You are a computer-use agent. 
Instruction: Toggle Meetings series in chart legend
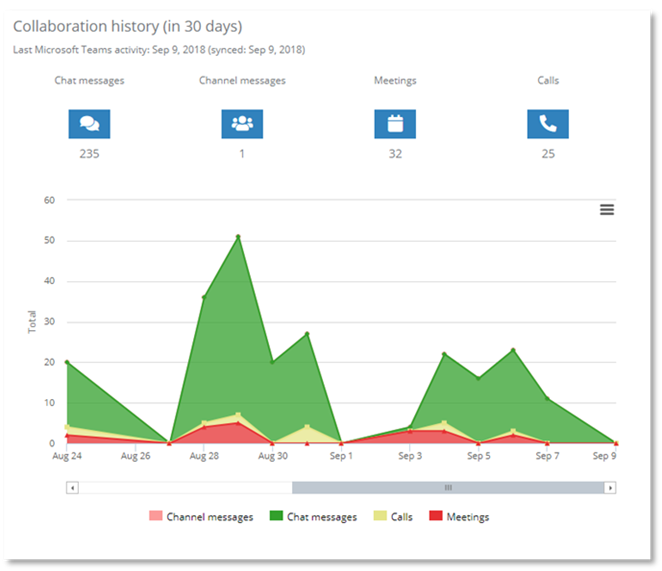[x=459, y=517]
